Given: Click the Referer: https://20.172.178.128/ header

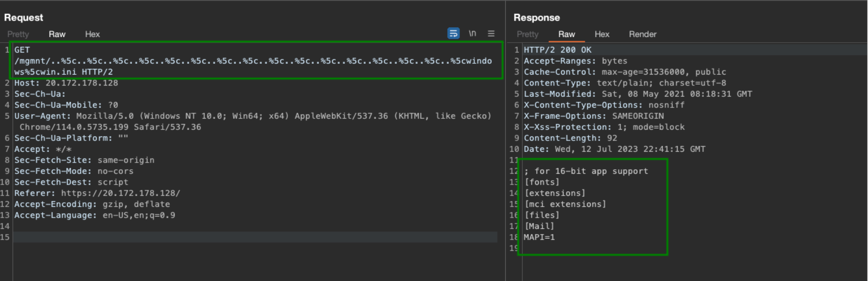Looking at the screenshot, I should pyautogui.click(x=97, y=193).
